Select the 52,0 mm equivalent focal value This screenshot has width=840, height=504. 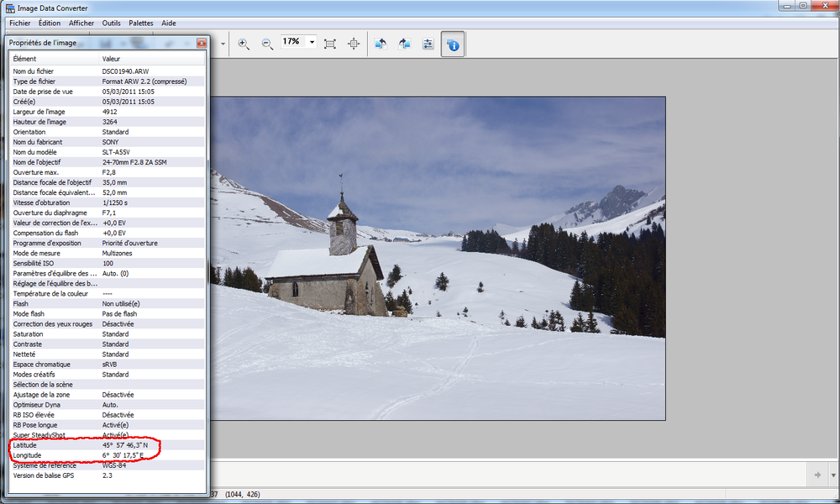114,193
